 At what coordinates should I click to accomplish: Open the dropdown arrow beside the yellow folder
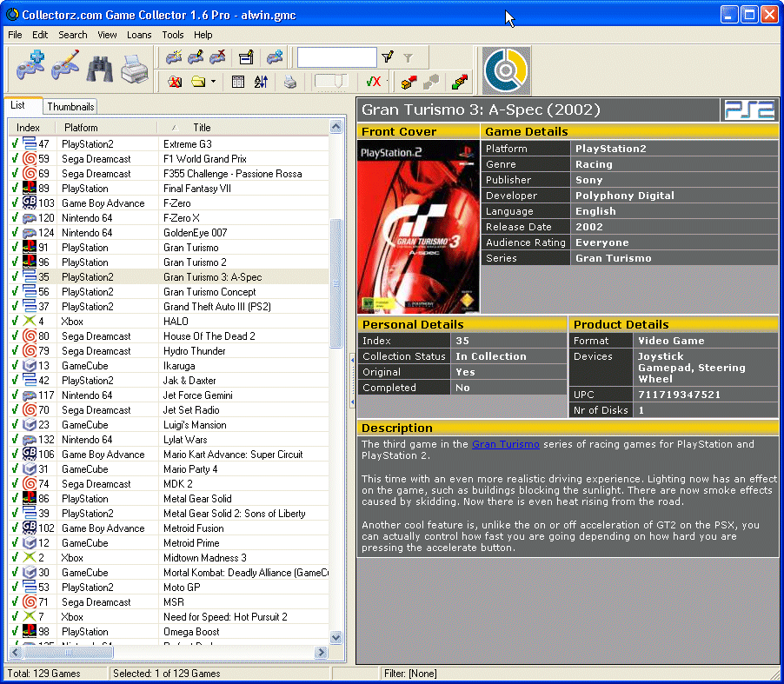coord(213,82)
